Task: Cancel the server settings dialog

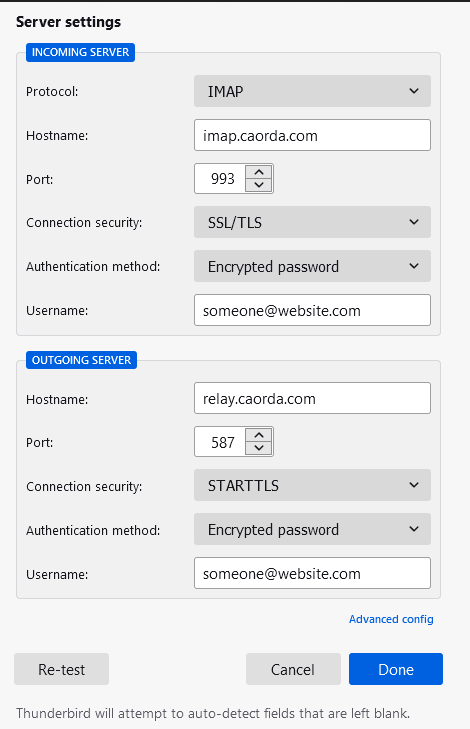Action: [x=293, y=669]
